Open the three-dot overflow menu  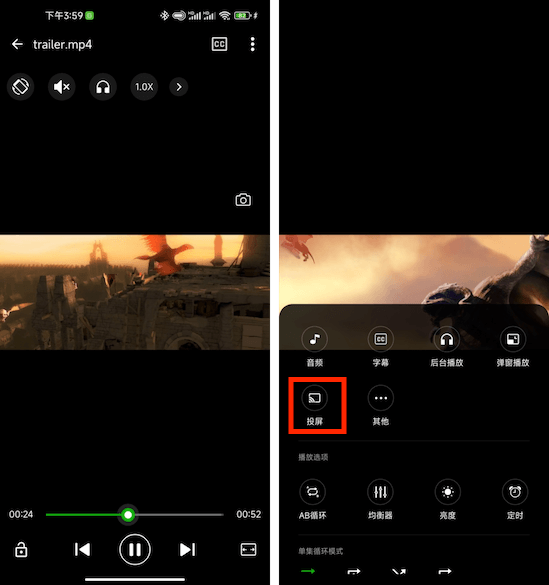[x=252, y=44]
